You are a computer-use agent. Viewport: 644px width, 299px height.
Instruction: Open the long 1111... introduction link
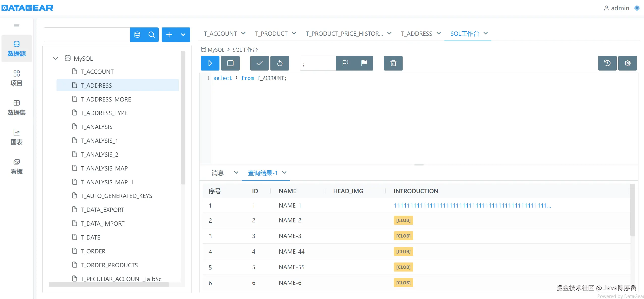[472, 205]
